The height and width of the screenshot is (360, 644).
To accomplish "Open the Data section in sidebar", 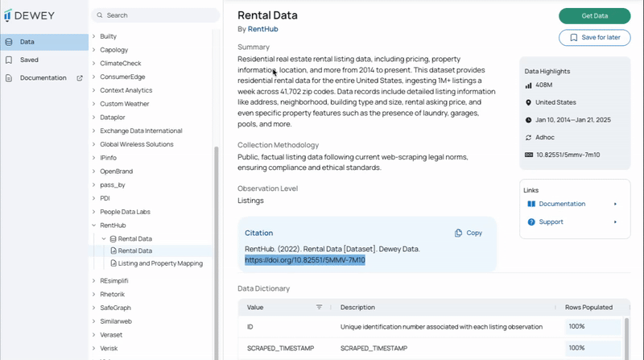I will 44,42.
